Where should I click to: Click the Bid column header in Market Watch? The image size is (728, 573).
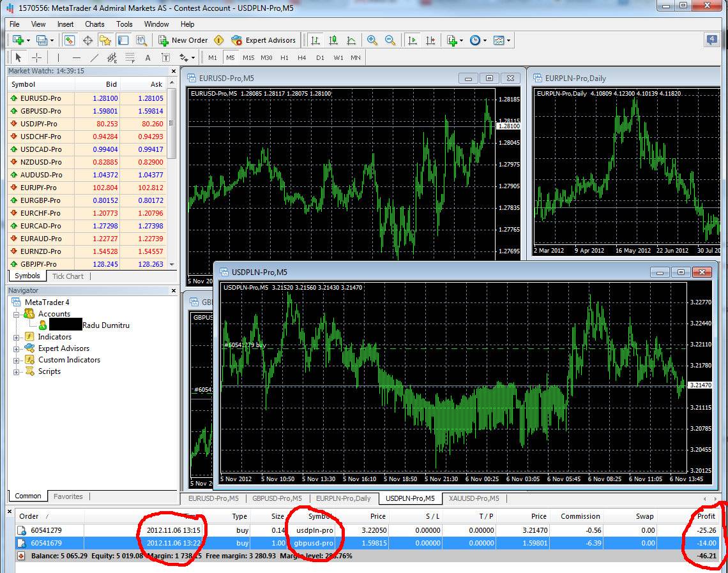click(x=98, y=84)
